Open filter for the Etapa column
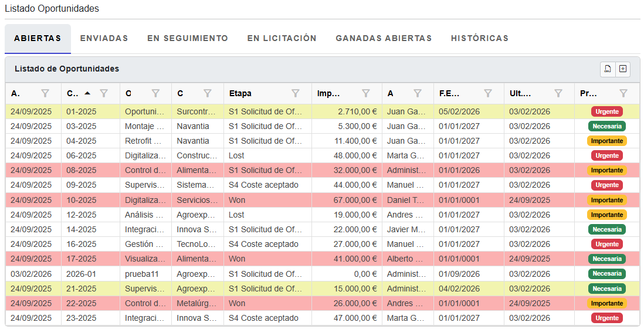Image resolution: width=644 pixels, height=329 pixels. 296,93
